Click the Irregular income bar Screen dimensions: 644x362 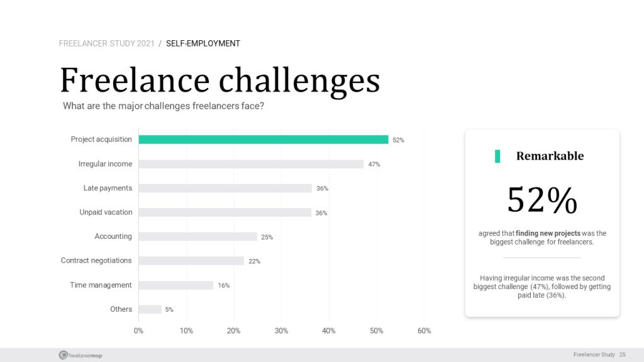coord(251,164)
